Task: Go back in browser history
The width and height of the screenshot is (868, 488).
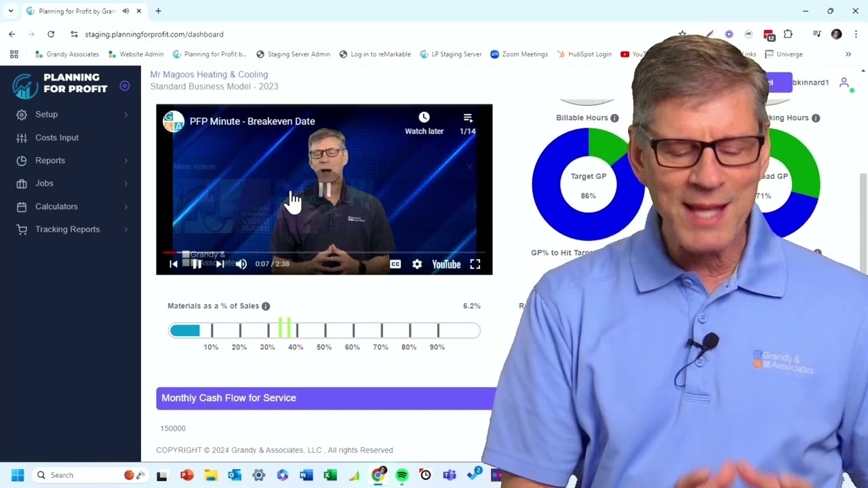Action: tap(12, 34)
